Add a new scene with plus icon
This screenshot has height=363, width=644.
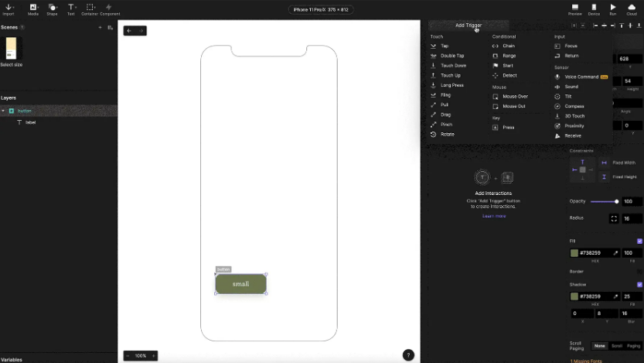pyautogui.click(x=100, y=28)
